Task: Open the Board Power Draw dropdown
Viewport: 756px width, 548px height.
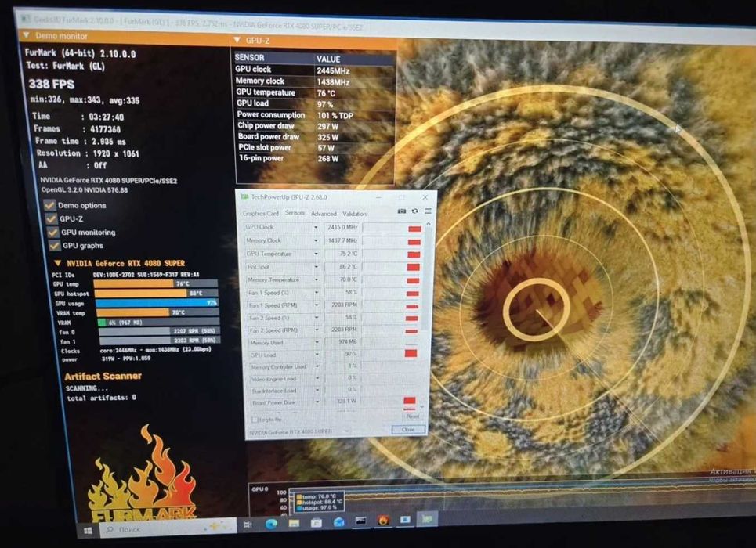Action: click(318, 402)
